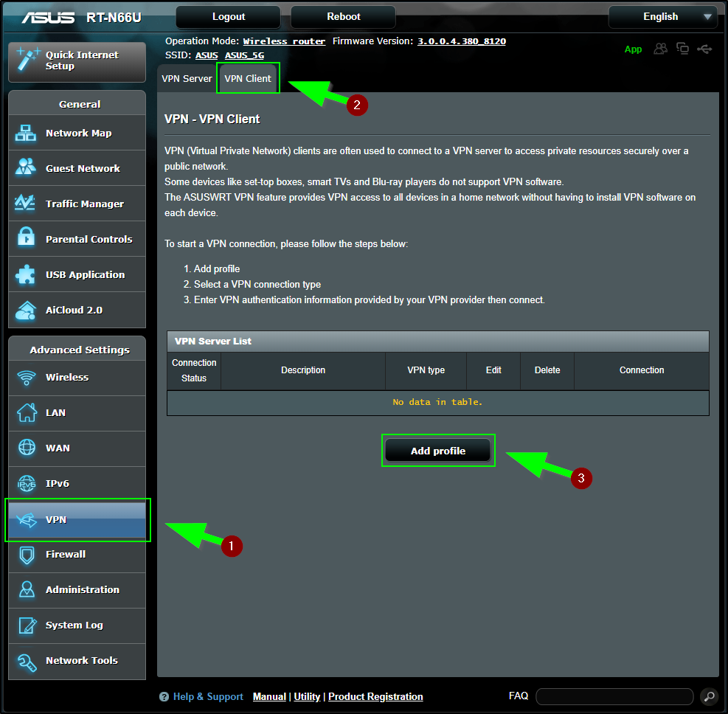The image size is (728, 714).
Task: Click the 'No data in table.' message
Action: tap(437, 402)
